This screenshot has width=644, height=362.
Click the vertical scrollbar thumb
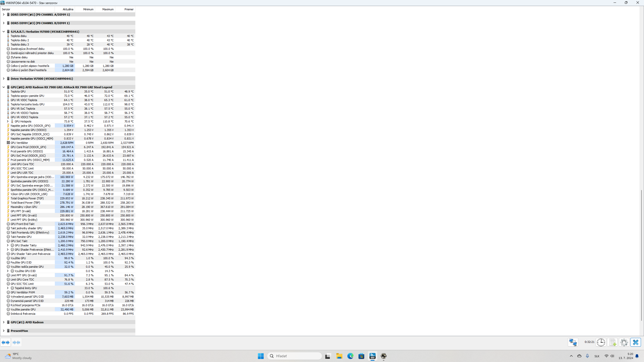click(641, 255)
